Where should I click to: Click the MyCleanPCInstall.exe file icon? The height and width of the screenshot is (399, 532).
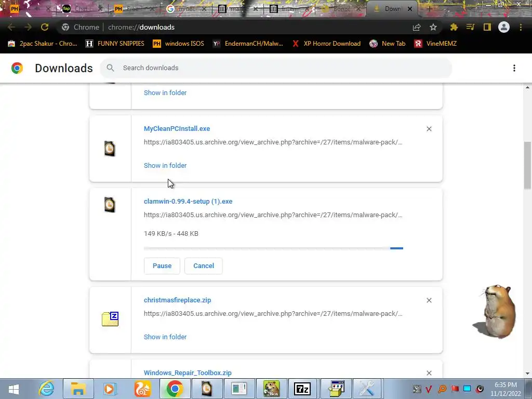pyautogui.click(x=110, y=149)
